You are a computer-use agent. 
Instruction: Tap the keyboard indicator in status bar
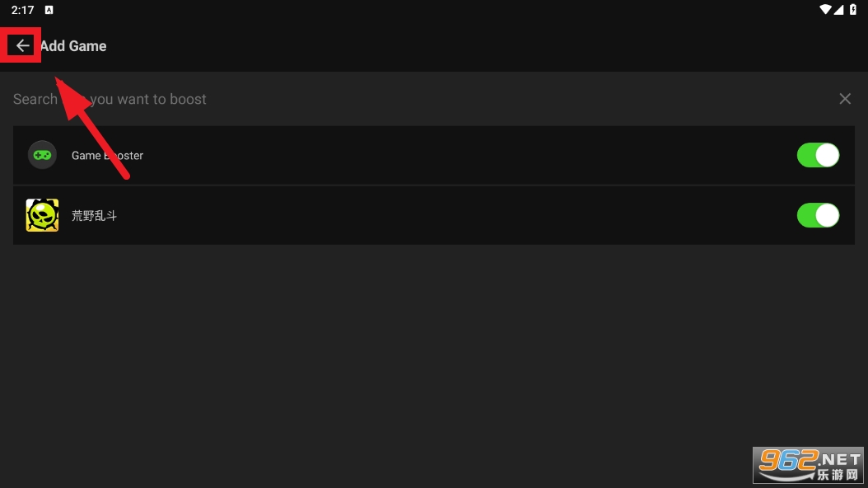click(49, 10)
